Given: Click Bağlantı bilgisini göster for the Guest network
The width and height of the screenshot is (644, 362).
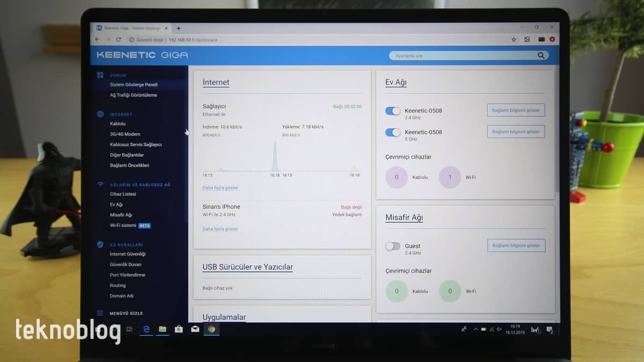Looking at the screenshot, I should tap(516, 245).
